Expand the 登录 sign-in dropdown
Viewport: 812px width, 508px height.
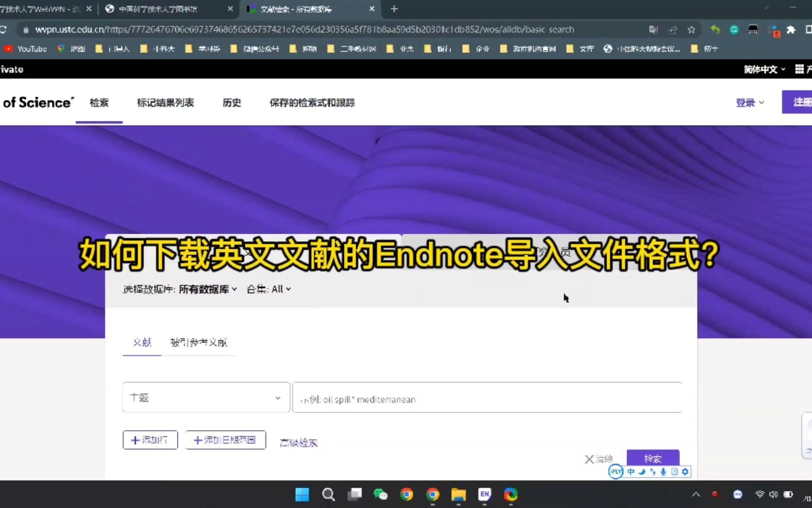[750, 102]
